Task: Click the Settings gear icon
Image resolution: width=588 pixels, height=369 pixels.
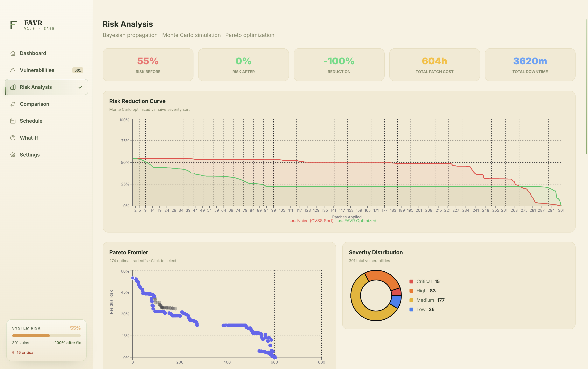Action: pos(13,155)
